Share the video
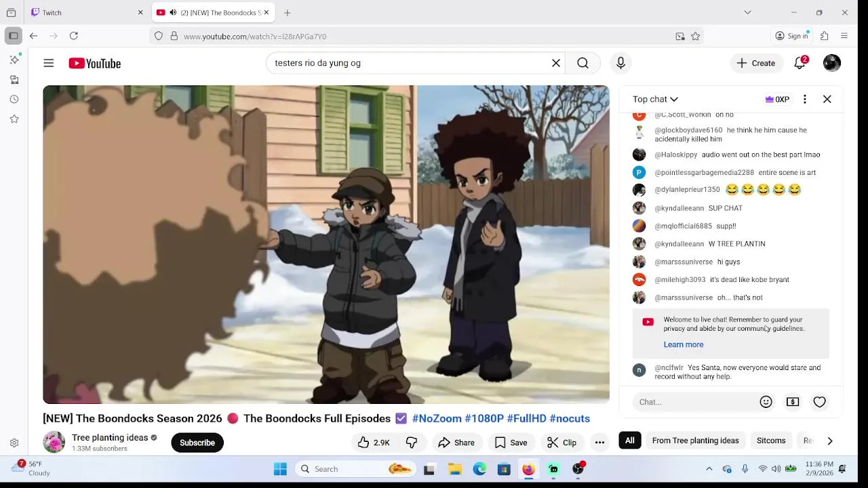The width and height of the screenshot is (868, 488). [456, 443]
